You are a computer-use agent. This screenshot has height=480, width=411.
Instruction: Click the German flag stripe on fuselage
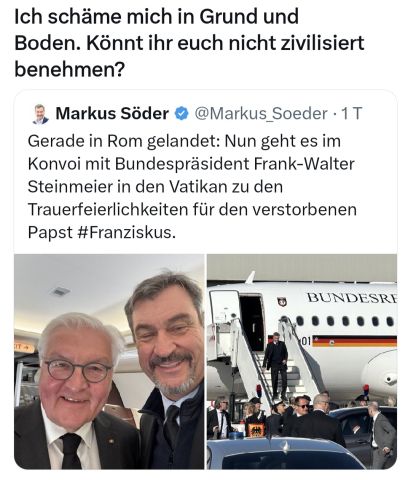pyautogui.click(x=354, y=341)
